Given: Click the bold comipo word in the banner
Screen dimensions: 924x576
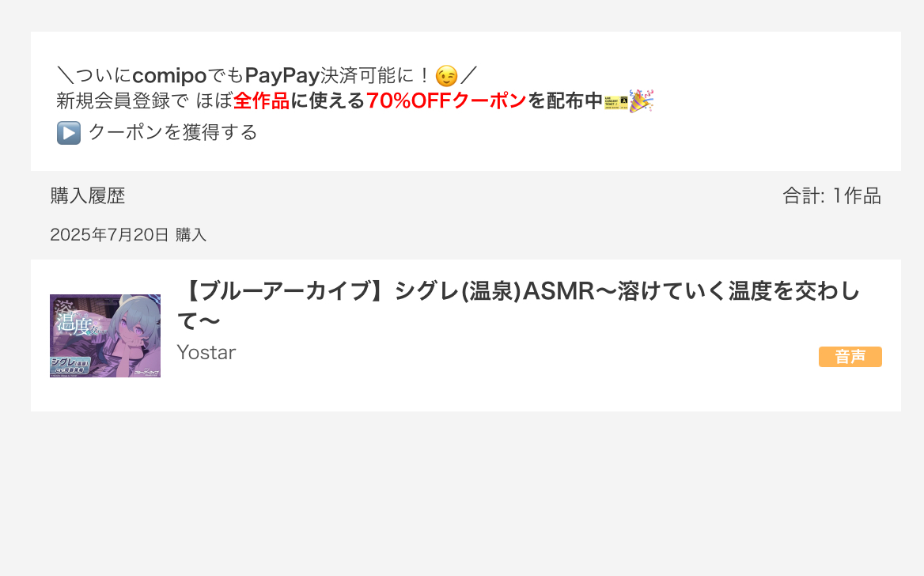Looking at the screenshot, I should (x=169, y=76).
